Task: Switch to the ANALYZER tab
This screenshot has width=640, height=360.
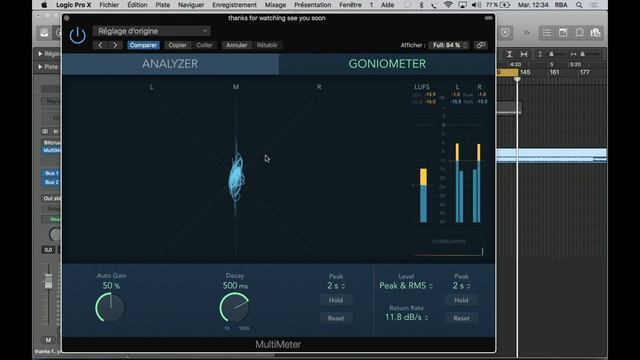Action: coord(170,64)
